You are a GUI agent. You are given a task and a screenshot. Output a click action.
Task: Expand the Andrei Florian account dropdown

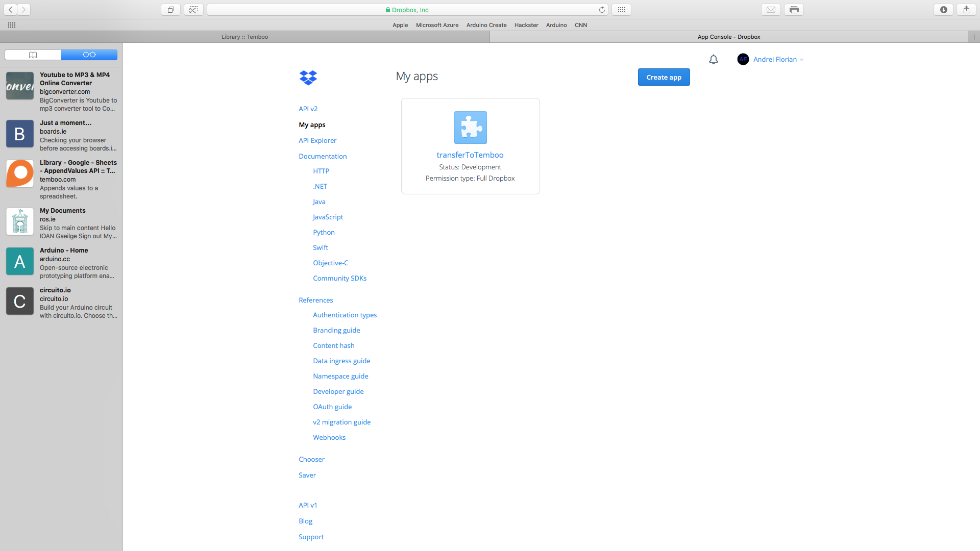(x=801, y=59)
